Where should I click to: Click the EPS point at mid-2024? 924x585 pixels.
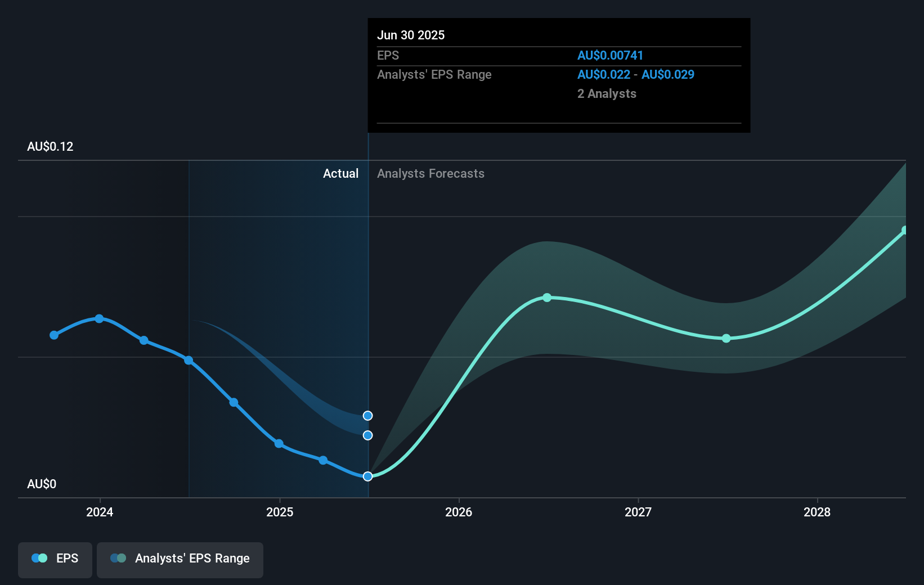(189, 361)
